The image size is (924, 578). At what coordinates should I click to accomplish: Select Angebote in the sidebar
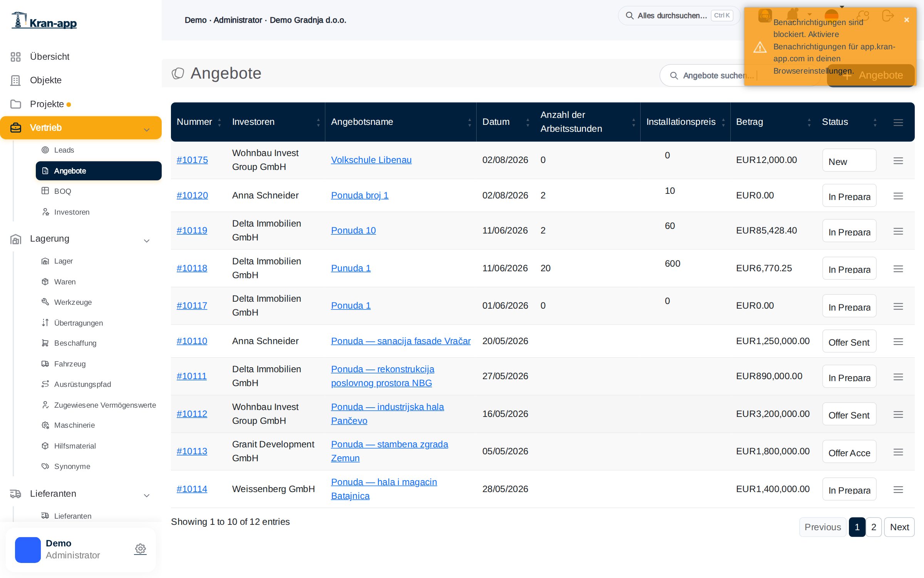pos(99,171)
